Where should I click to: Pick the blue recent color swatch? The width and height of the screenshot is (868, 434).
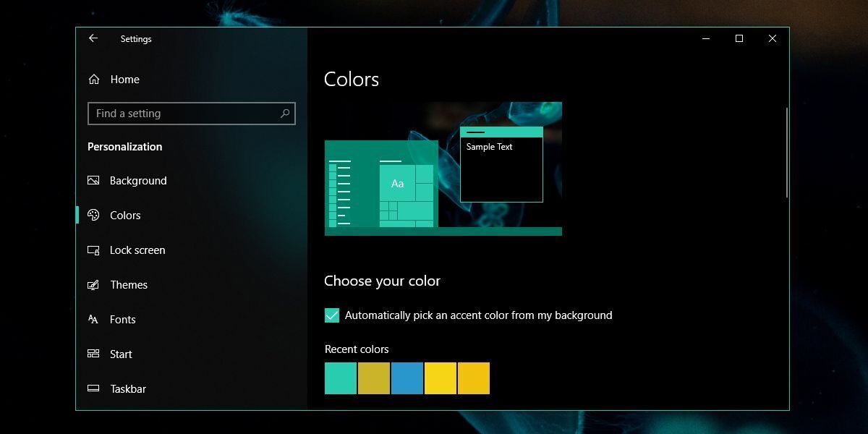tap(407, 378)
